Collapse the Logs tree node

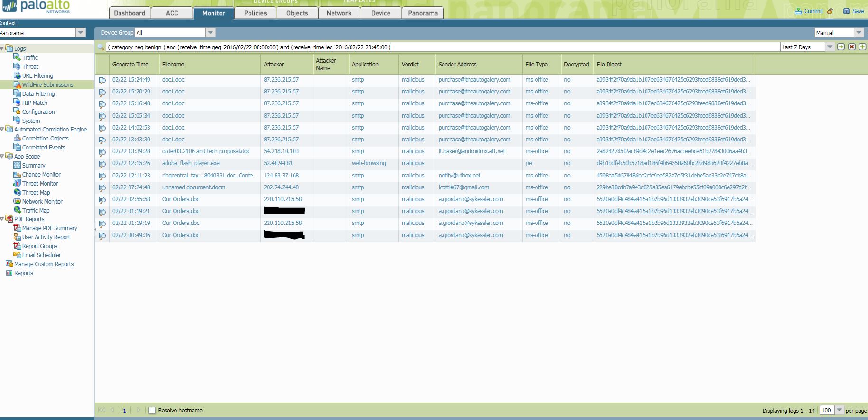(x=2, y=48)
